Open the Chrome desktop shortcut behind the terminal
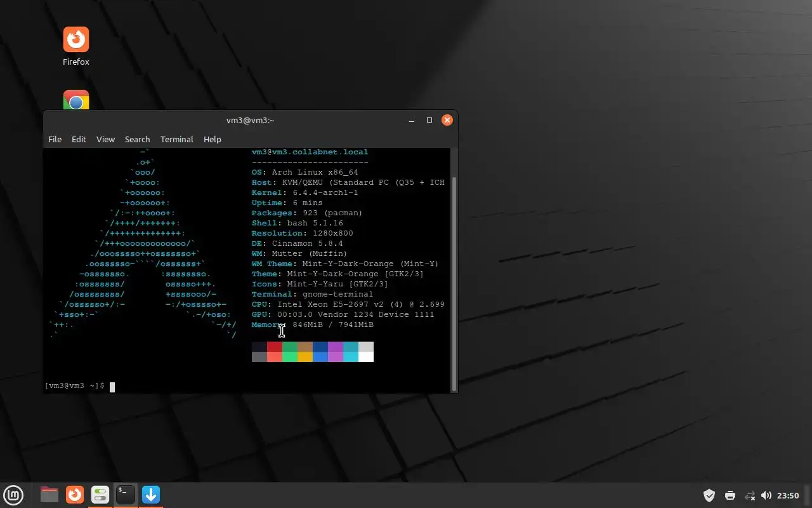Screen dimensions: 812x508 click(76, 100)
